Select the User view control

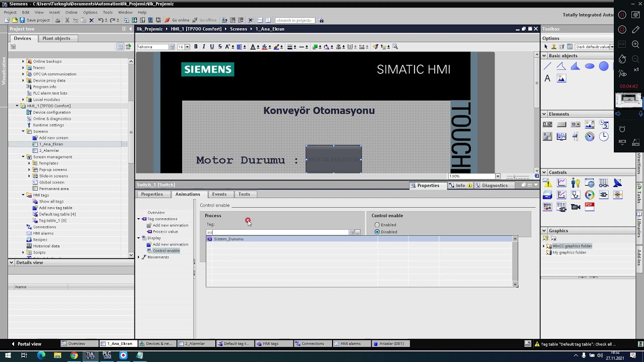[x=576, y=183]
